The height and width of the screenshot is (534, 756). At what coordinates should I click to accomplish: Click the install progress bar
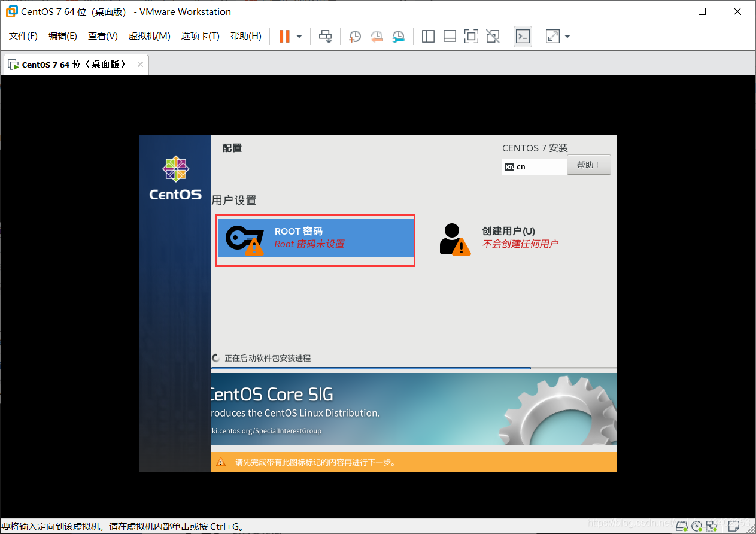(x=414, y=368)
